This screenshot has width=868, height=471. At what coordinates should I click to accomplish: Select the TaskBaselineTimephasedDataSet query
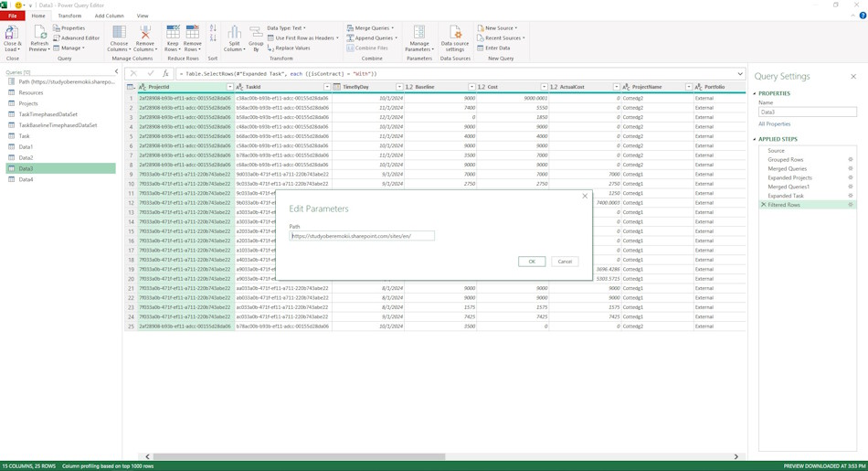tap(60, 125)
